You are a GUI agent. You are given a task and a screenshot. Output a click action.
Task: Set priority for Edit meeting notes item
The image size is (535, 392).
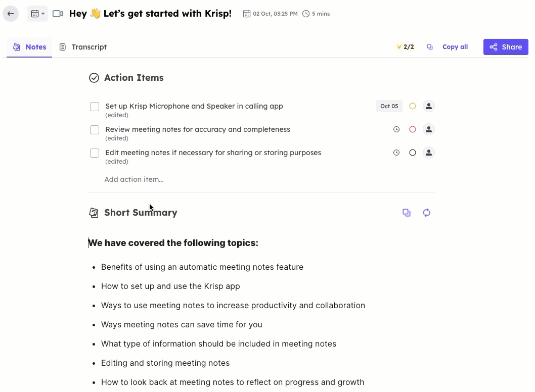pyautogui.click(x=413, y=153)
